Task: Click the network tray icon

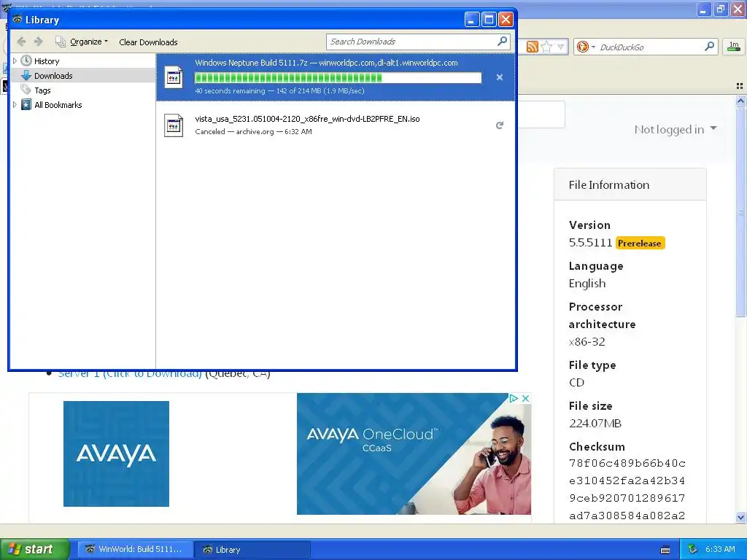Action: pos(693,549)
